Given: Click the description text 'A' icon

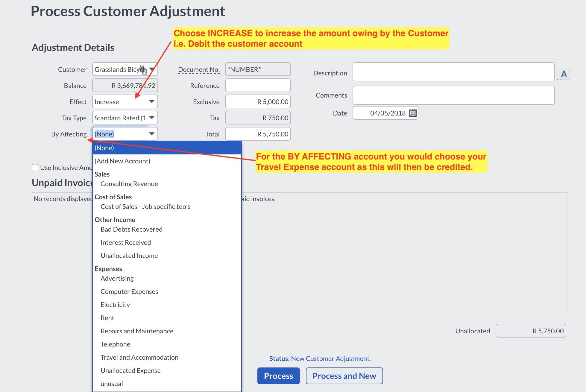Looking at the screenshot, I should [x=564, y=74].
